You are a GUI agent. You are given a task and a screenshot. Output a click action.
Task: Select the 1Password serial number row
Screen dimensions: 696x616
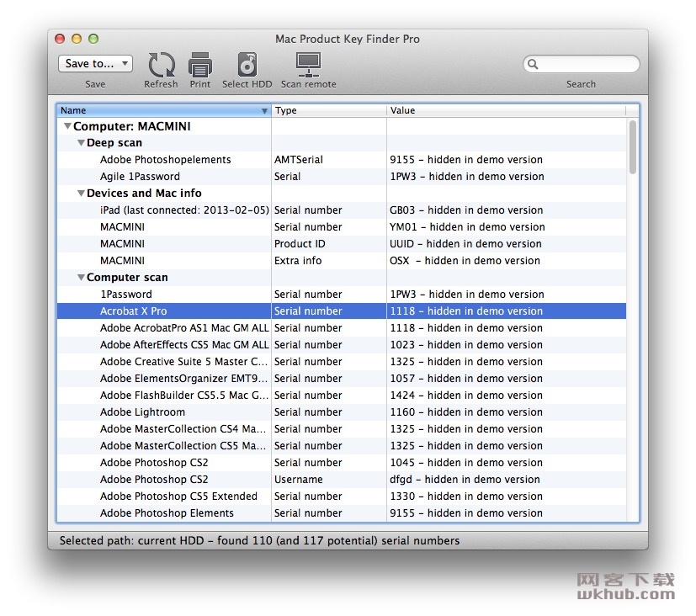coord(342,295)
